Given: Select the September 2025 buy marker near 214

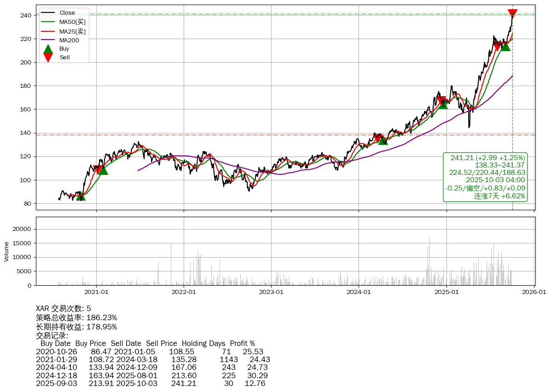Looking at the screenshot, I should [505, 46].
